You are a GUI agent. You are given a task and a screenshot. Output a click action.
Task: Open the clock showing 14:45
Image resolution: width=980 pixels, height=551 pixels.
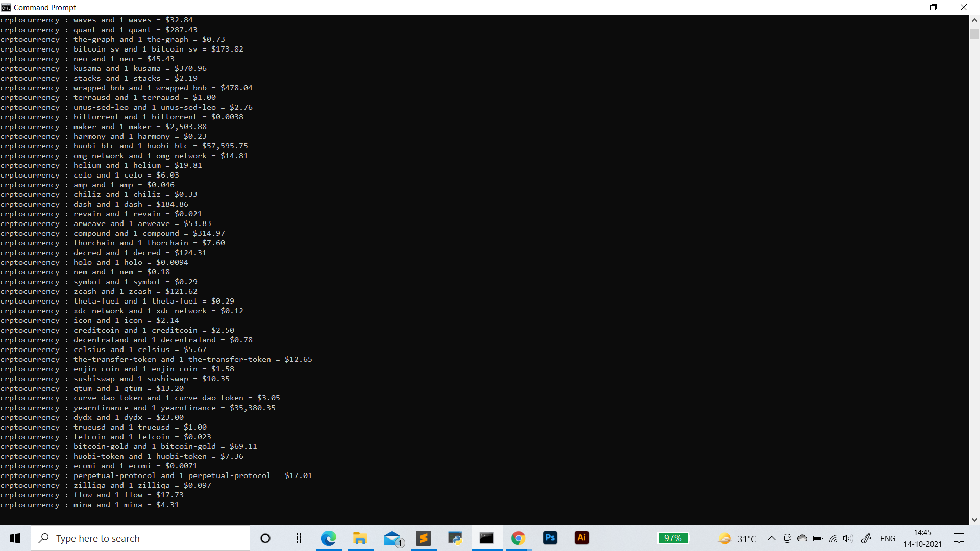[922, 538]
